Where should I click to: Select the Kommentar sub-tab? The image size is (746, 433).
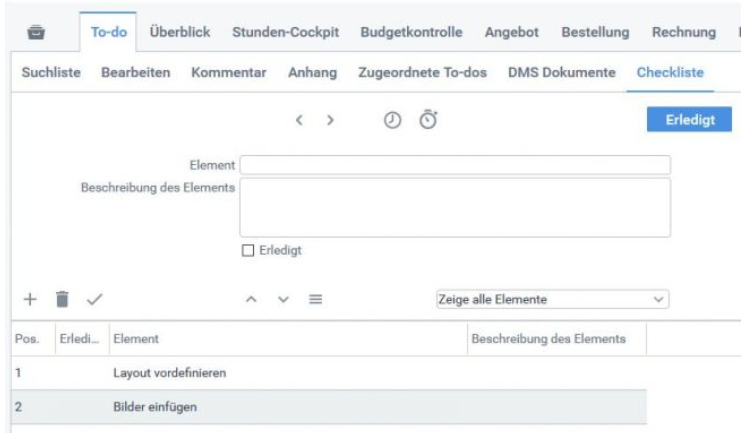229,72
